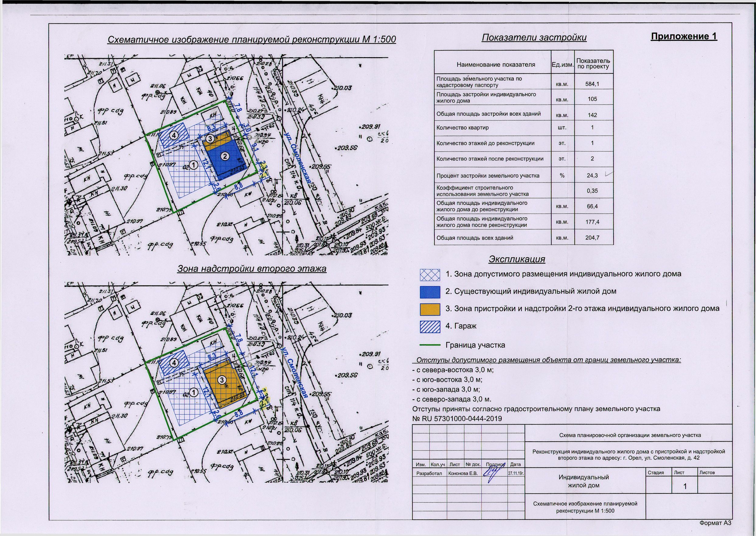The height and width of the screenshot is (536, 756).
Task: Click circled number 1 in the lower map
Action: tap(194, 392)
